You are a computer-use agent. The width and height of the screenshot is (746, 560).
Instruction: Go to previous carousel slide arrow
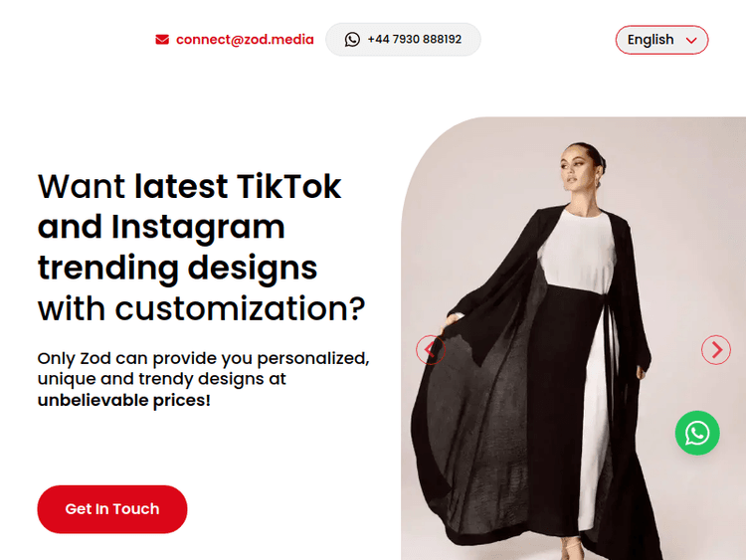point(431,350)
